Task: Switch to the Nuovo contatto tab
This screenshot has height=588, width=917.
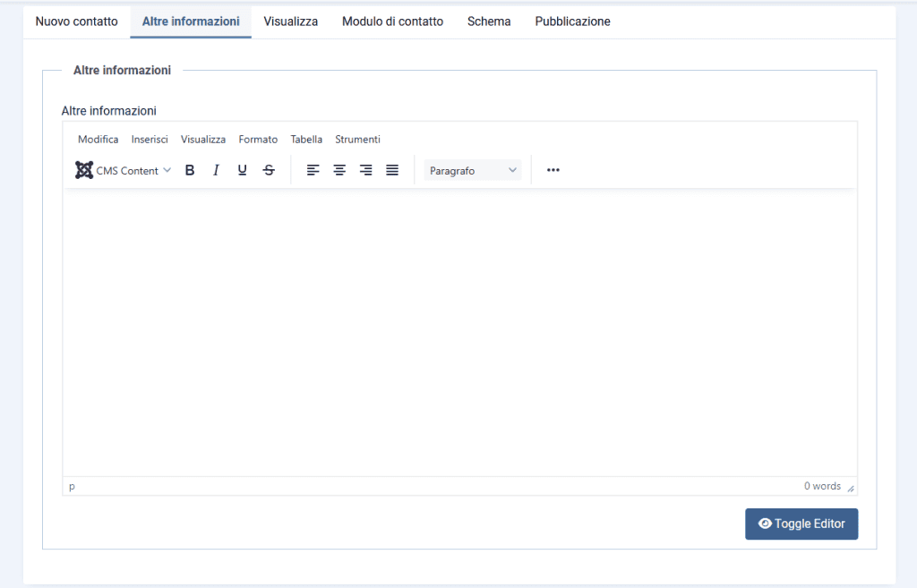Action: click(x=76, y=21)
